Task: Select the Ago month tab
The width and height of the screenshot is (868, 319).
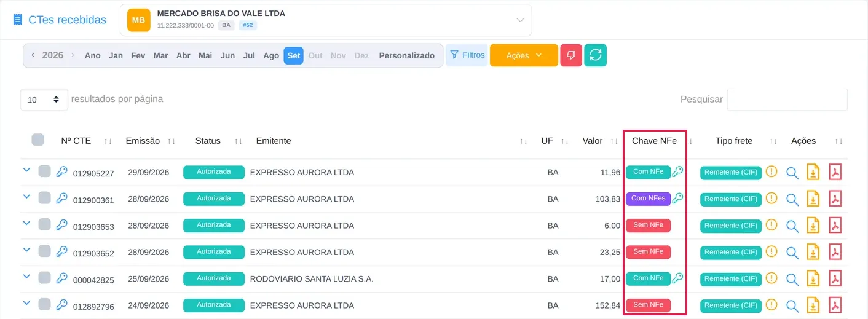Action: [x=271, y=55]
